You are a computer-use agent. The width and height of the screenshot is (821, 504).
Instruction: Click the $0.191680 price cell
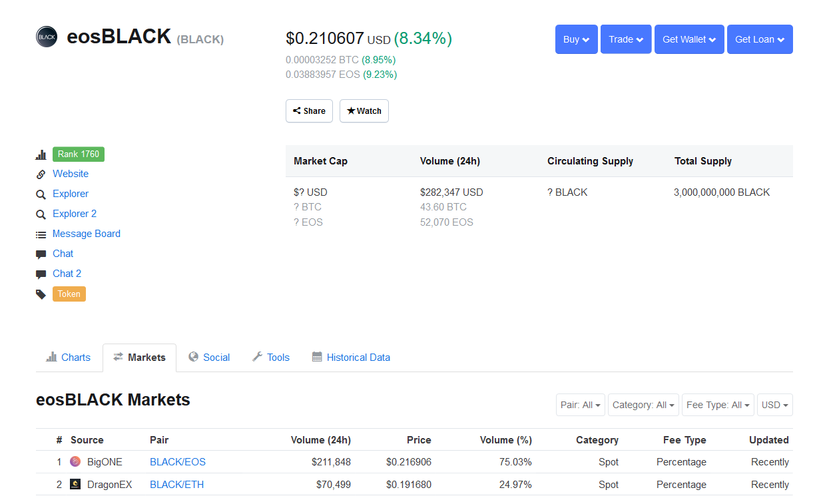coord(409,485)
